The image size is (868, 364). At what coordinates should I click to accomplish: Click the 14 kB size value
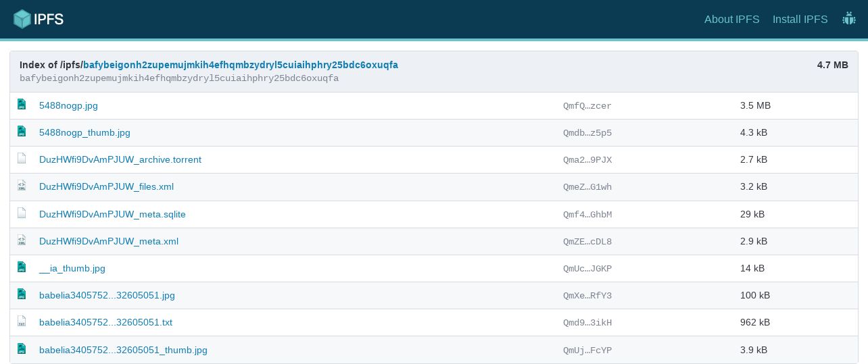tap(752, 268)
